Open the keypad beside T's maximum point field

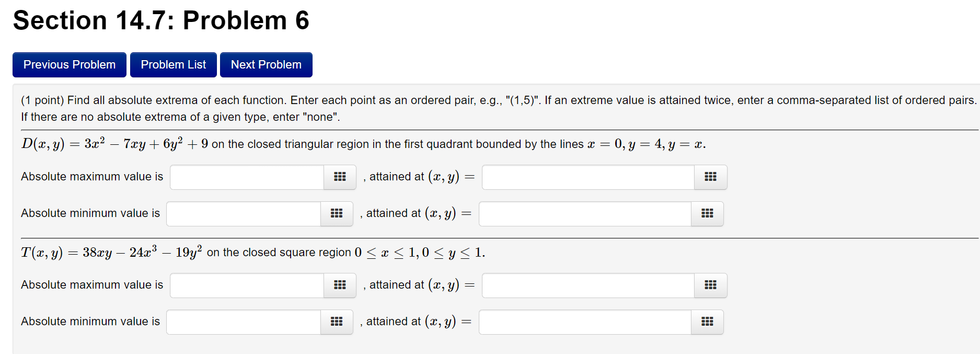click(710, 286)
